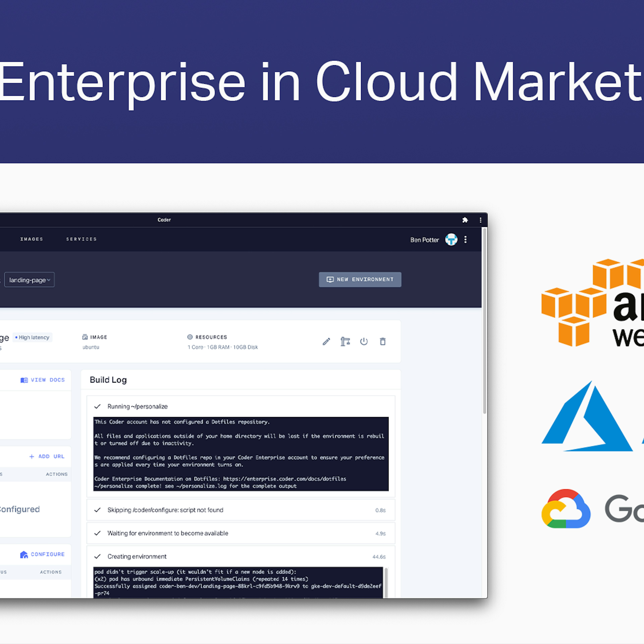Screen dimensions: 644x644
Task: Click the Coder page vertical scrollbar
Action: click(x=485, y=321)
